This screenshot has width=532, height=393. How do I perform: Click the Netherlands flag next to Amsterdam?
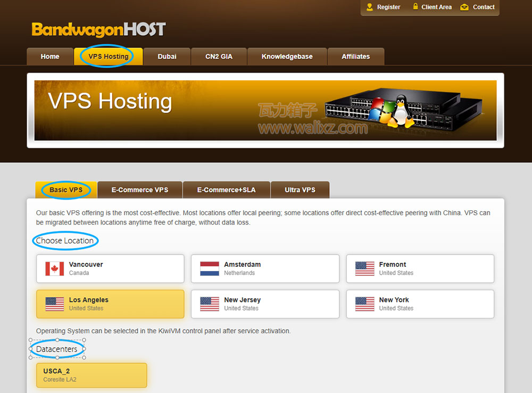pyautogui.click(x=209, y=269)
